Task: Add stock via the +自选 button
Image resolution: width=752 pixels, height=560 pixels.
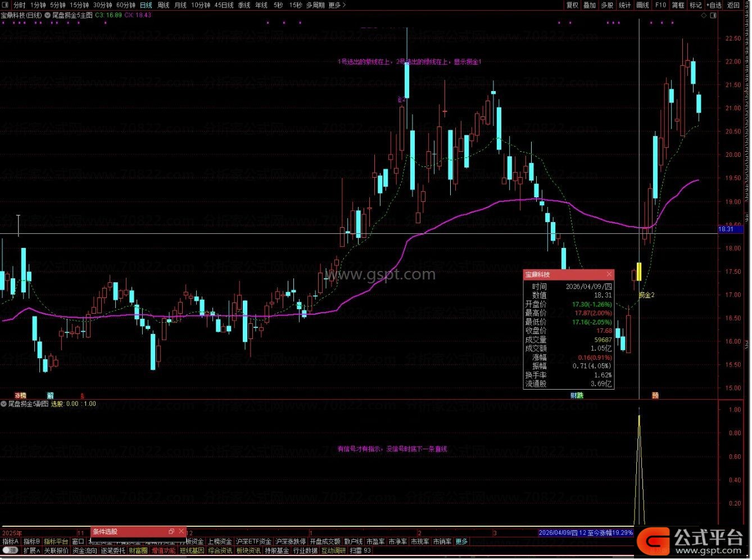Action: 713,5
